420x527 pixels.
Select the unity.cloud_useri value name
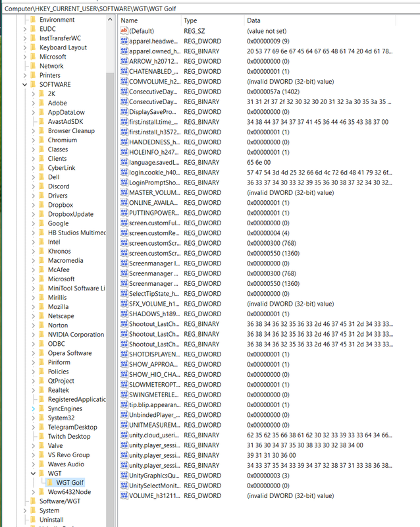point(154,435)
